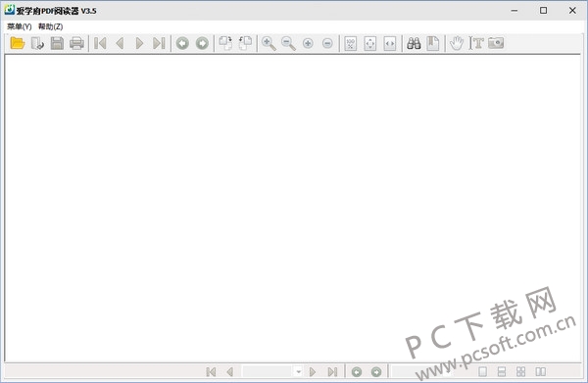
Task: Enable two-page facing view in status bar
Action: (x=540, y=372)
